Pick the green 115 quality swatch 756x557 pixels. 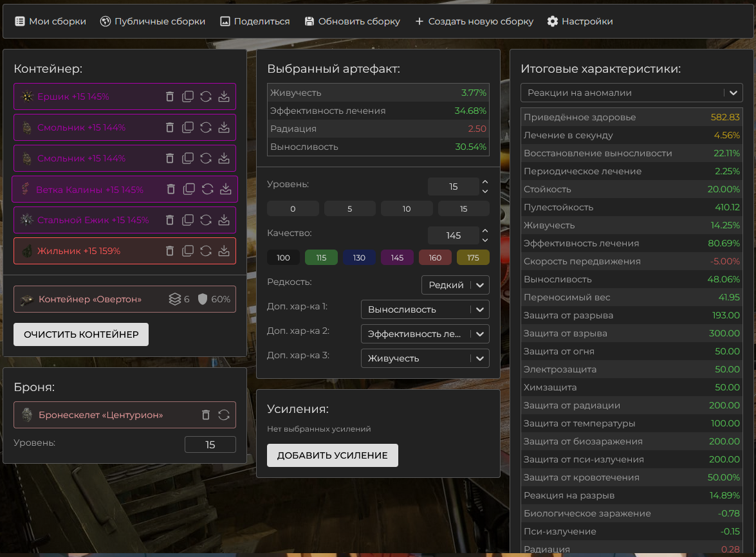click(321, 257)
